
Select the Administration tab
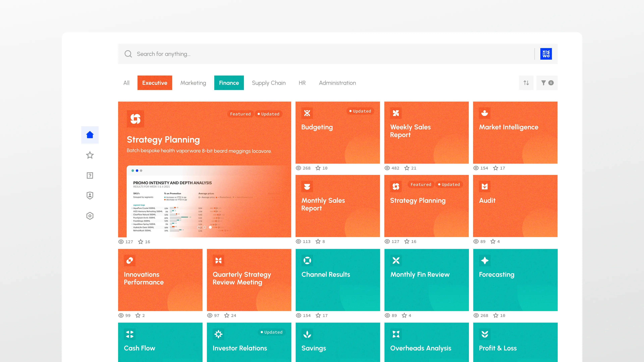(x=337, y=83)
